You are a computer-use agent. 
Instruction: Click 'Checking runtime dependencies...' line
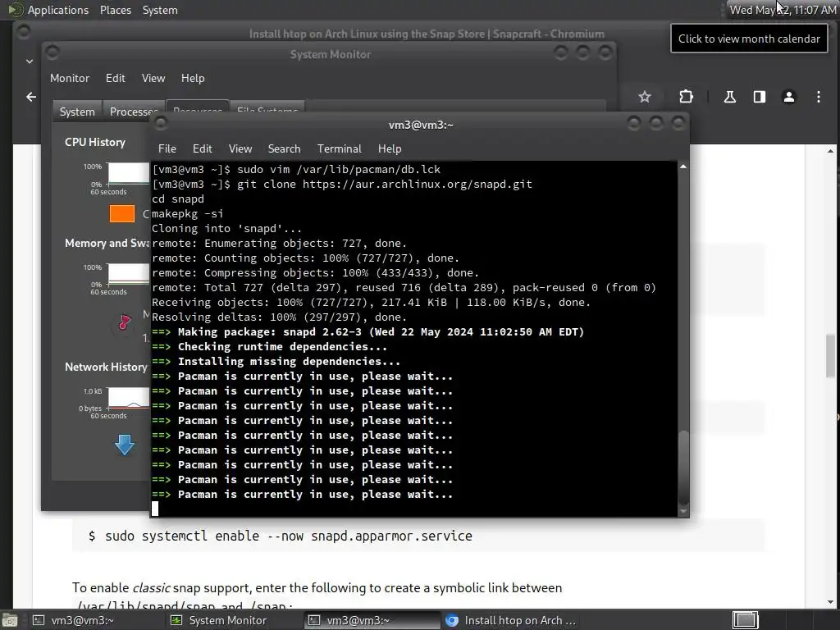point(269,347)
